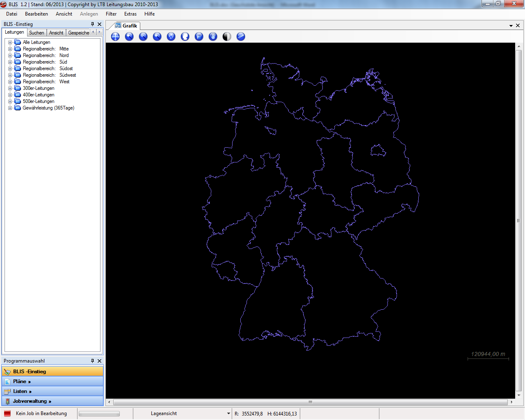Click the zoom-in magnifier with plus sign

[143, 37]
